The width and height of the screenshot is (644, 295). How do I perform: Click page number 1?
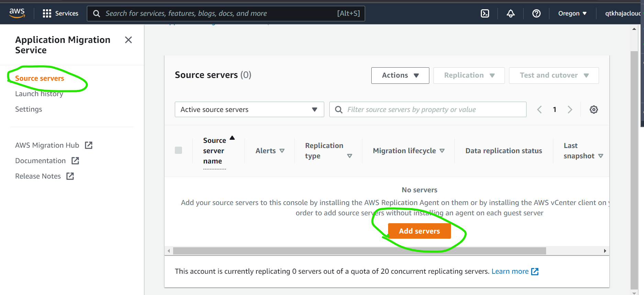click(x=554, y=110)
